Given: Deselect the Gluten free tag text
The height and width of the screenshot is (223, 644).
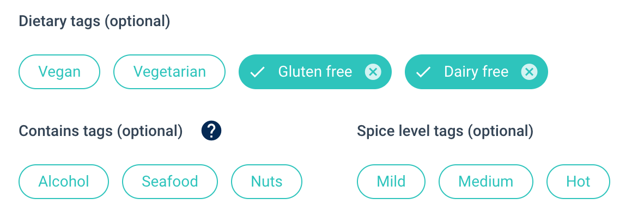Looking at the screenshot, I should [x=315, y=72].
